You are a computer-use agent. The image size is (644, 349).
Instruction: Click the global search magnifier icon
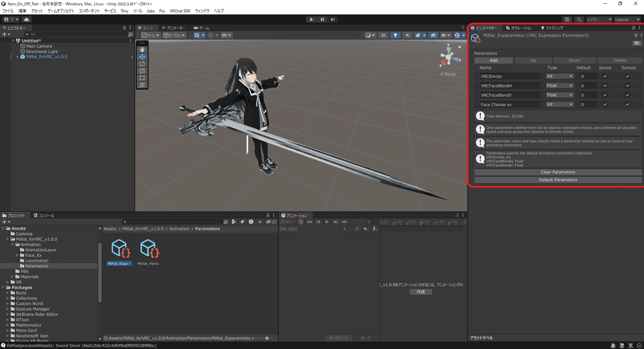579,19
